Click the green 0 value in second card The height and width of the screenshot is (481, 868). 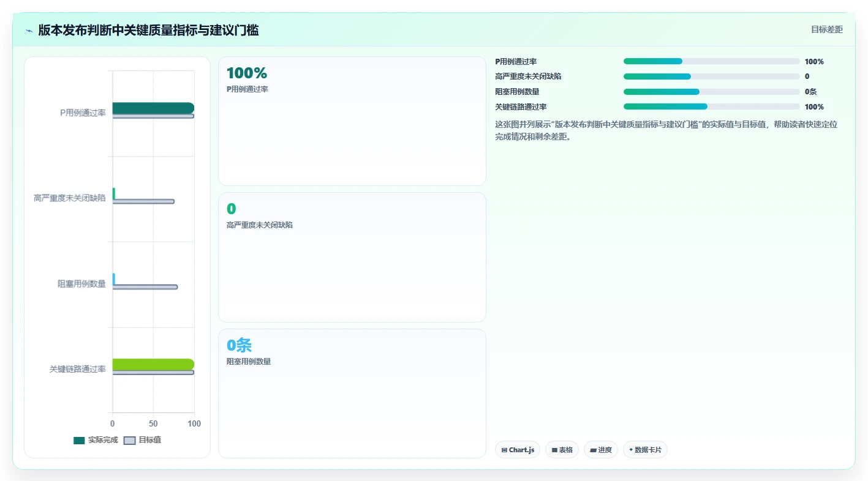(232, 209)
